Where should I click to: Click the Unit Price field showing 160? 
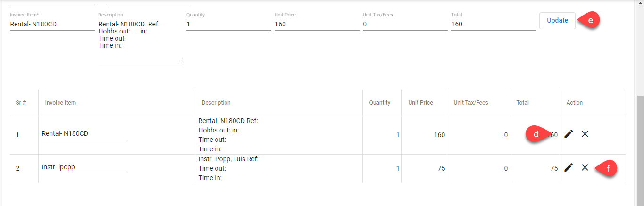click(317, 24)
